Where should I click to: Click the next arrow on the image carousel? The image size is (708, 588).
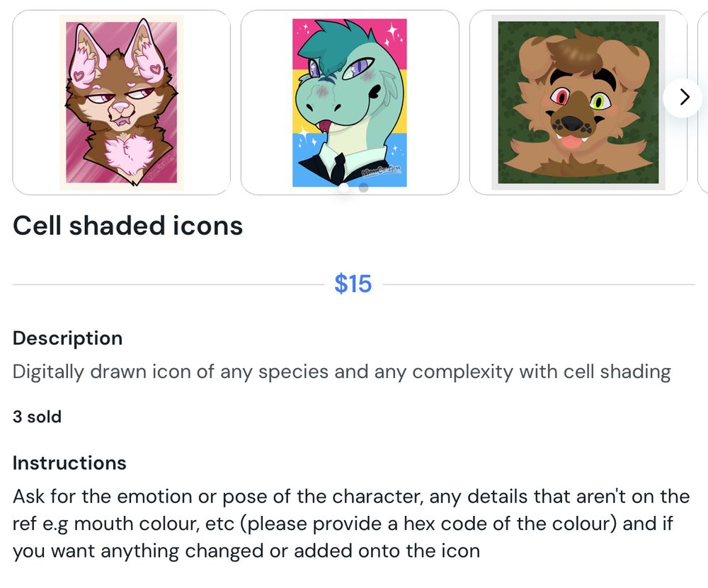(x=684, y=97)
